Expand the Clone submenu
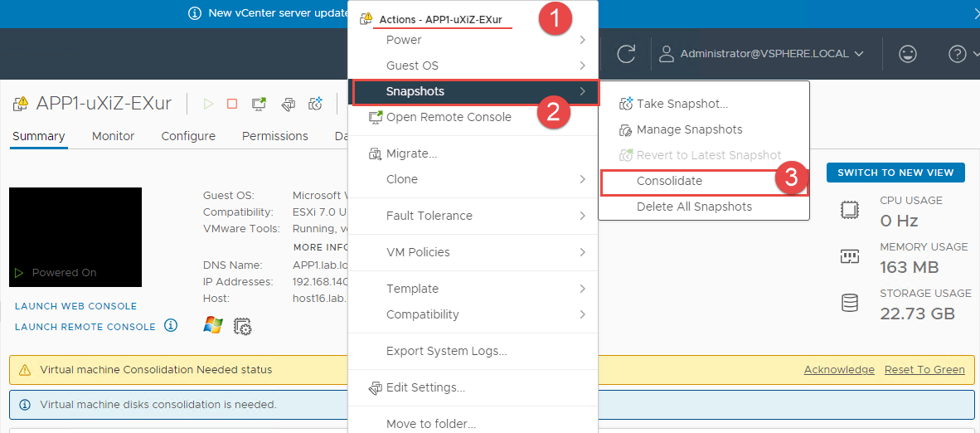 [x=473, y=179]
